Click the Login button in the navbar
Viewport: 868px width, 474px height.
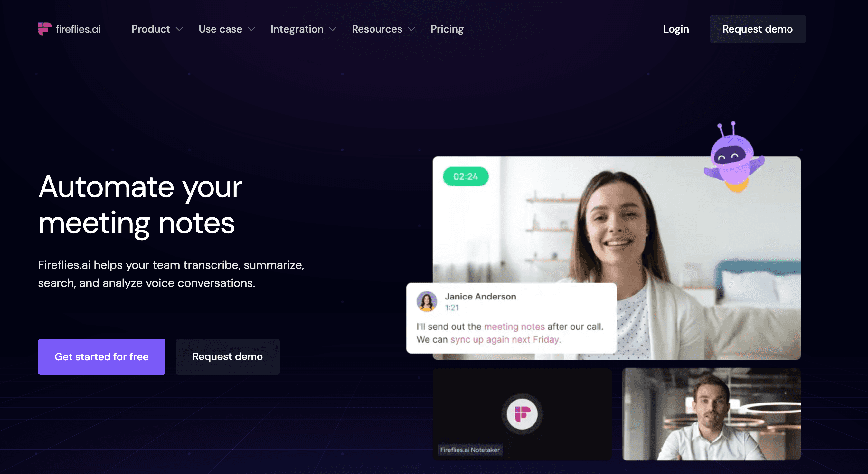(x=675, y=29)
